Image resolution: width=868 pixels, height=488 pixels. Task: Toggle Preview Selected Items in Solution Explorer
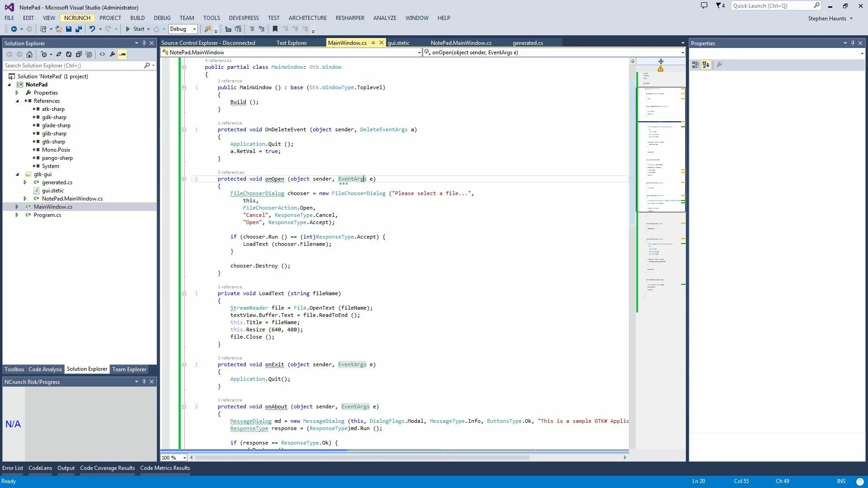coord(122,54)
